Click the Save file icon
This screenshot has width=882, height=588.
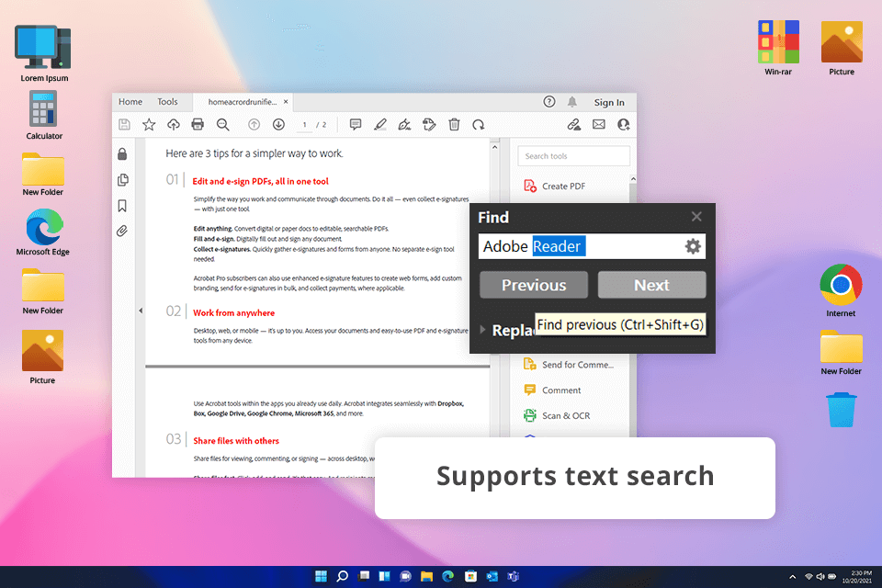pyautogui.click(x=124, y=124)
